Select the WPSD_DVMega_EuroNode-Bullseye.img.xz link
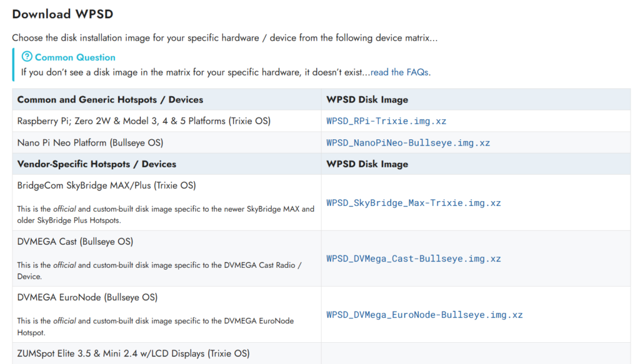This screenshot has height=364, width=640. click(424, 315)
